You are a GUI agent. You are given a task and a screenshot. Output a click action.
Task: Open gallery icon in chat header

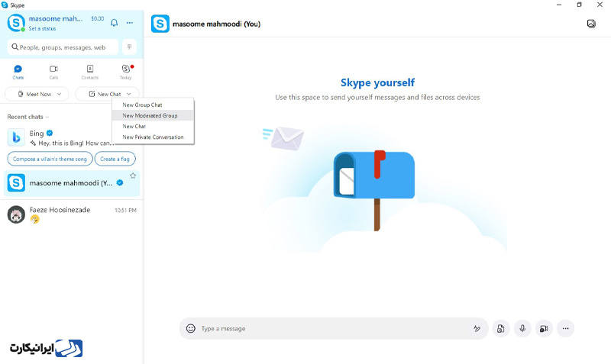(x=591, y=24)
